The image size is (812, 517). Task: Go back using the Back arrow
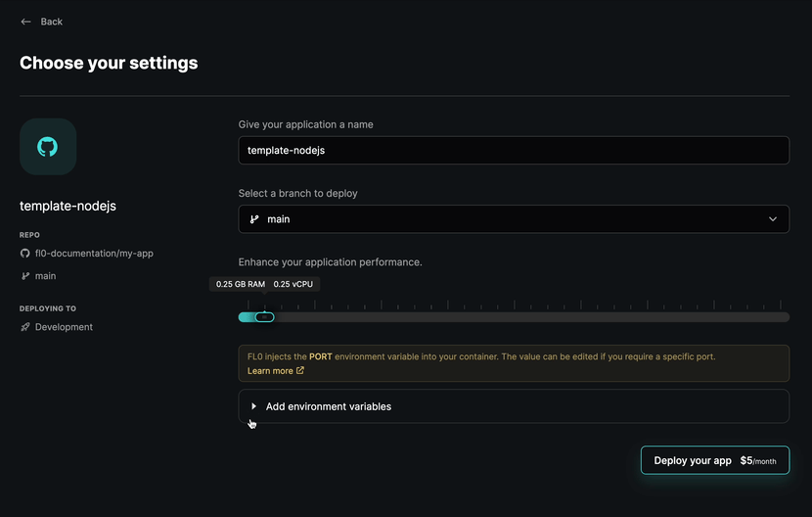click(x=25, y=22)
